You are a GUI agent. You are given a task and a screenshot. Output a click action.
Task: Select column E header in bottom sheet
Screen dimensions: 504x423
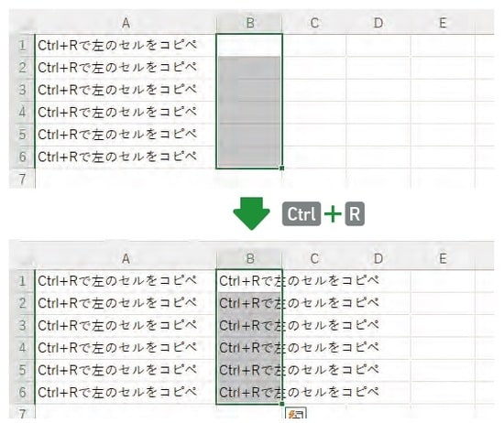point(443,258)
